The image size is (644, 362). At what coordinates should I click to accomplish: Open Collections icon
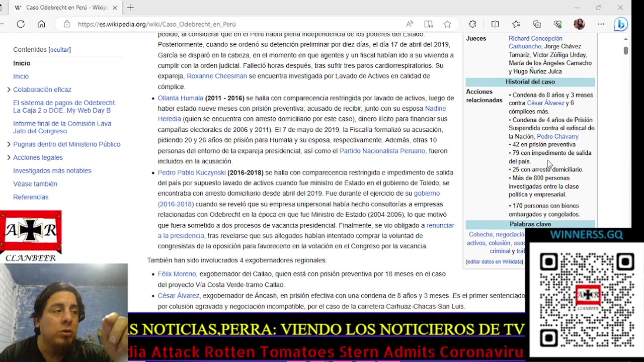pyautogui.click(x=537, y=24)
